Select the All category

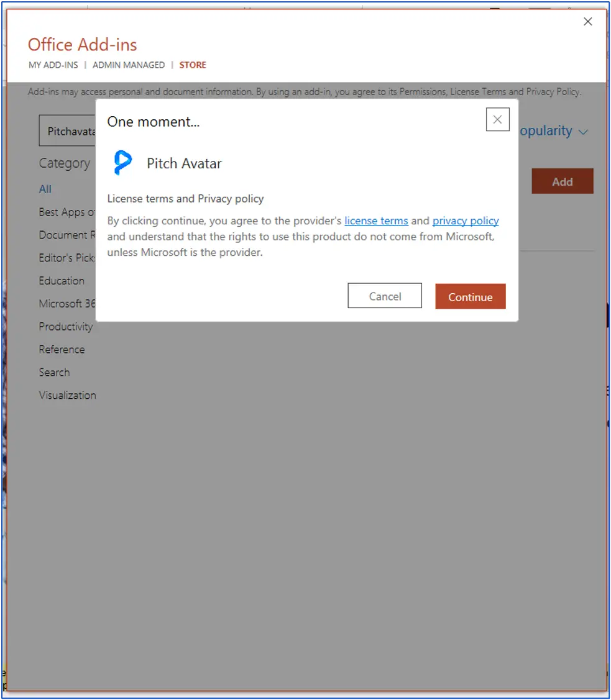point(45,189)
